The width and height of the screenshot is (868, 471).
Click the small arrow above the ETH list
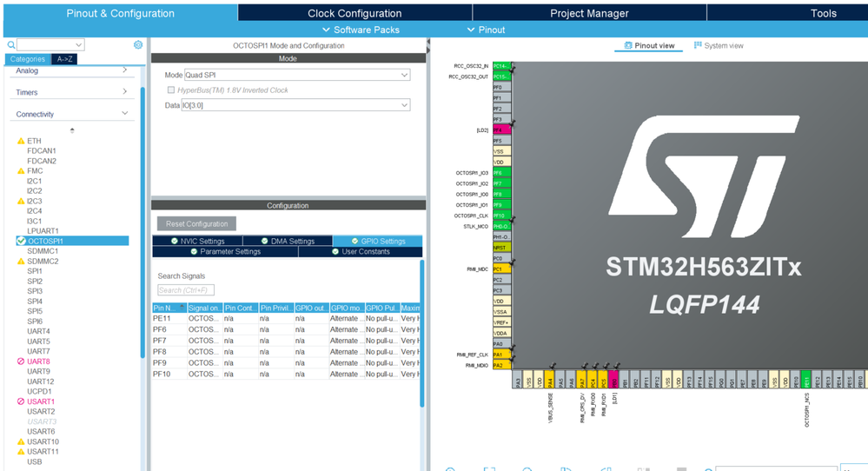[72, 130]
